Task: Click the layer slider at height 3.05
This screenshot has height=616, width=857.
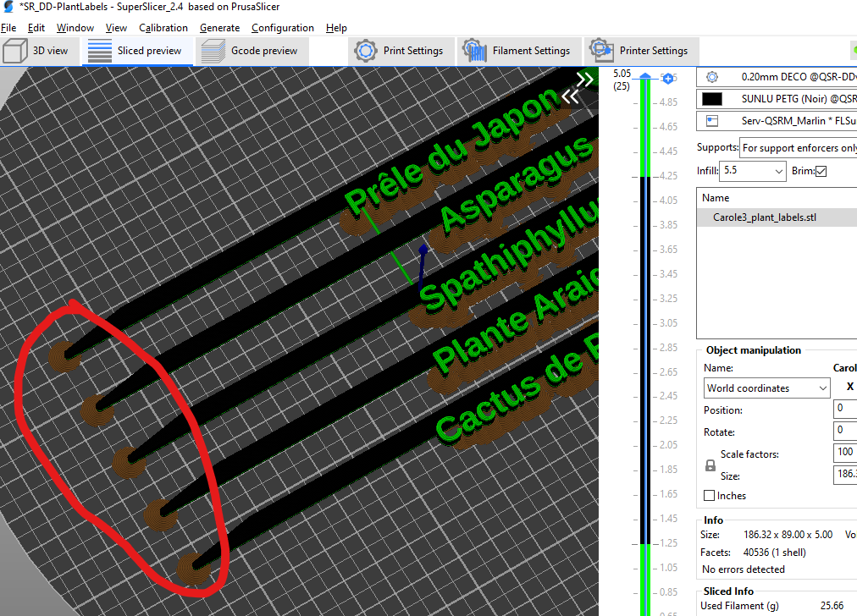Action: pyautogui.click(x=645, y=323)
